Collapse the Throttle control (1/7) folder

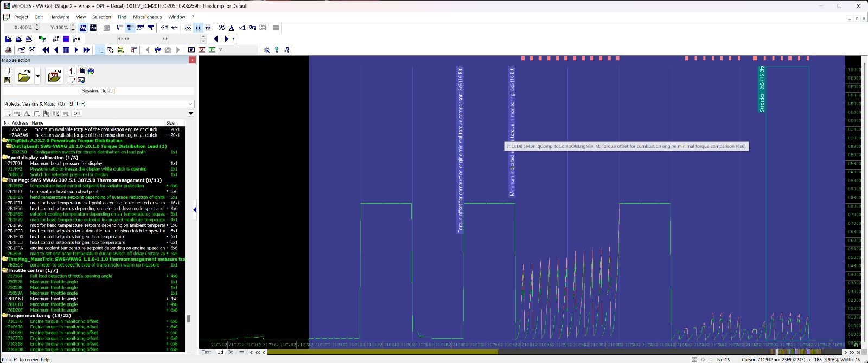[x=4, y=270]
